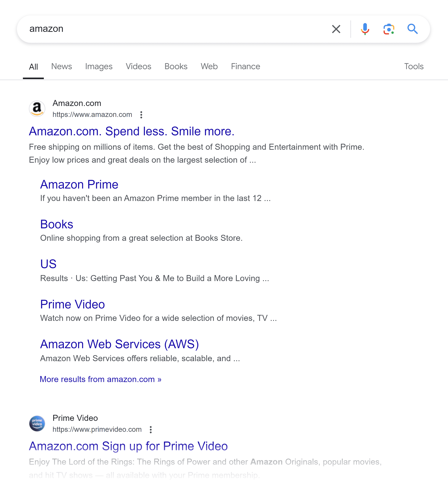The image size is (448, 485).
Task: Click 'Results · Us: Getting Past You & Me' snippet
Action: [155, 278]
